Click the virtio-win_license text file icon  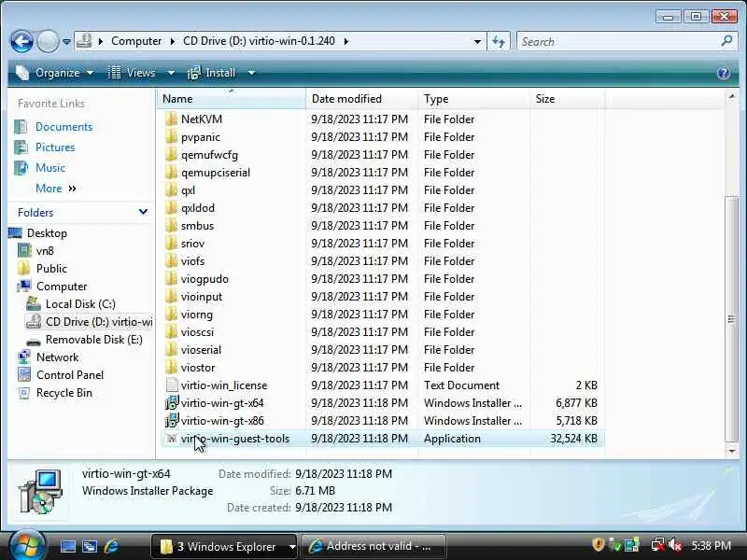click(172, 385)
